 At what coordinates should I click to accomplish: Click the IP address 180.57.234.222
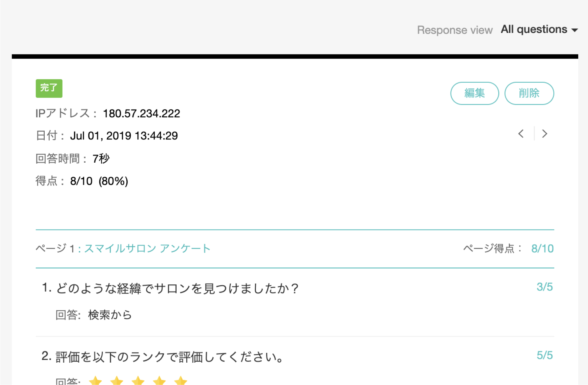point(141,114)
